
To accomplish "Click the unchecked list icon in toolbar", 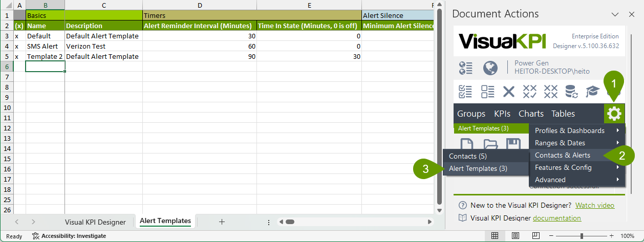I will (487, 92).
